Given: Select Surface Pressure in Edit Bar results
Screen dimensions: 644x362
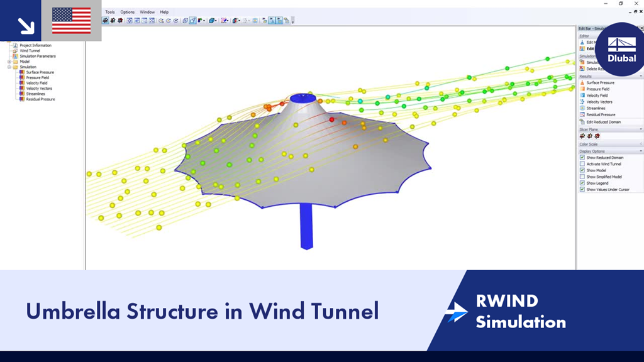Looking at the screenshot, I should (x=600, y=82).
